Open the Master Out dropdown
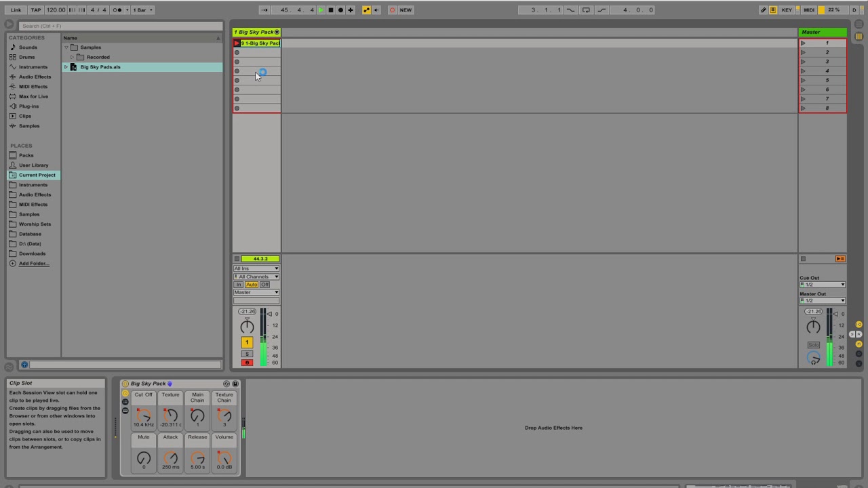 823,301
